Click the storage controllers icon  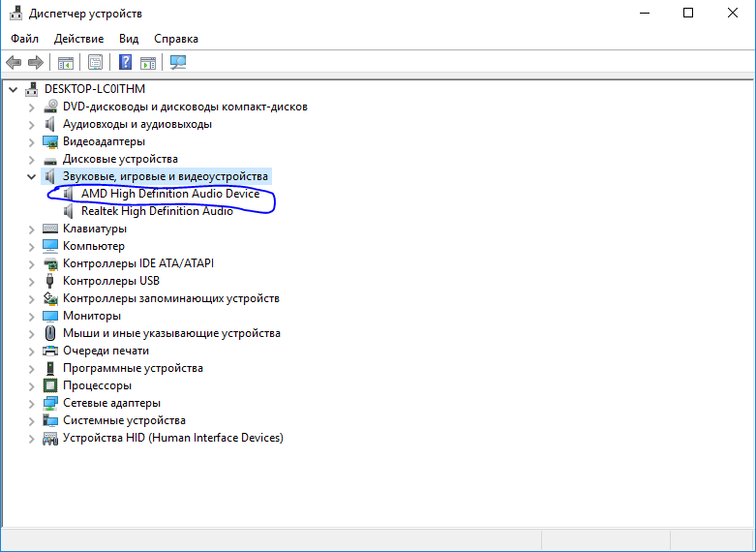coord(50,298)
